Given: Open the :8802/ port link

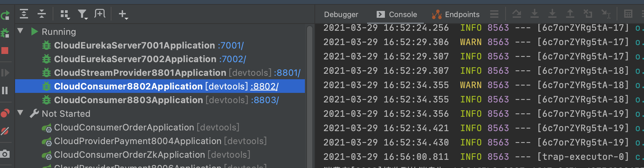Looking at the screenshot, I should [264, 86].
